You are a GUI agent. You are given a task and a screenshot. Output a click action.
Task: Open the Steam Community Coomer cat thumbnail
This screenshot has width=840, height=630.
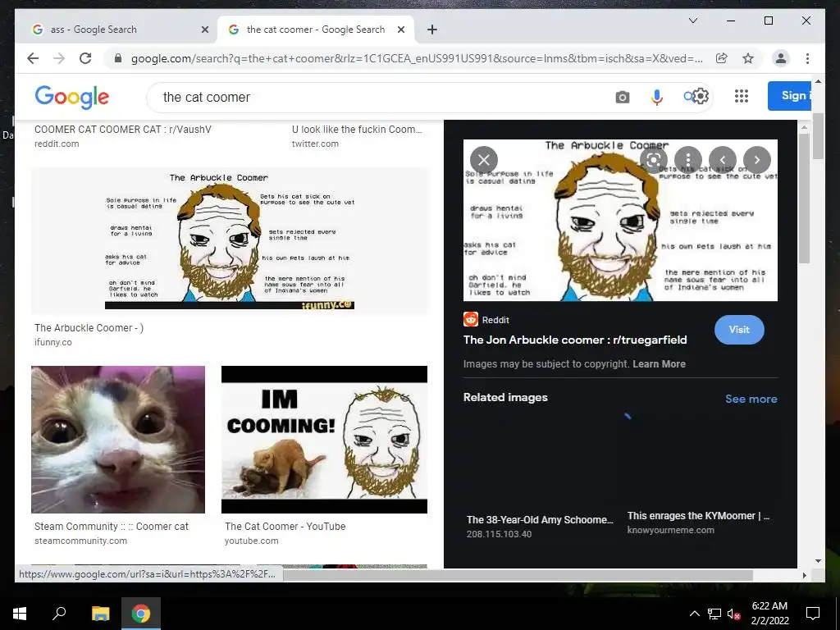click(x=118, y=440)
